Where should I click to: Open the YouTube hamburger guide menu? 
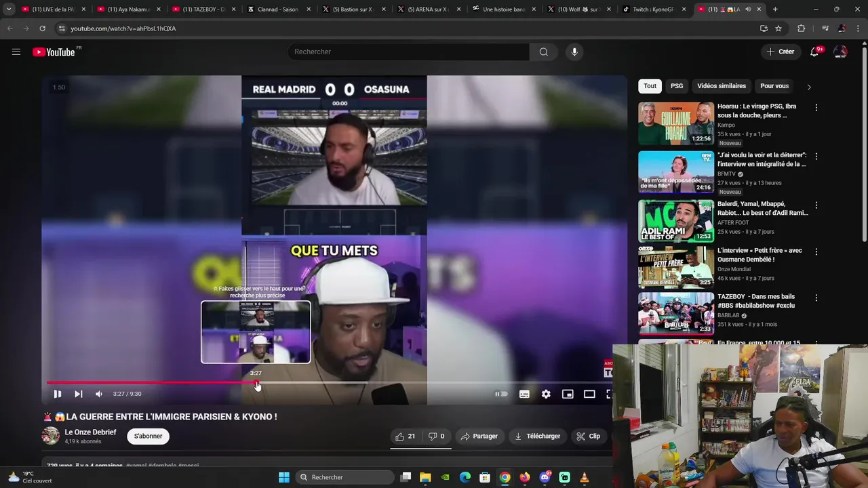[x=16, y=52]
